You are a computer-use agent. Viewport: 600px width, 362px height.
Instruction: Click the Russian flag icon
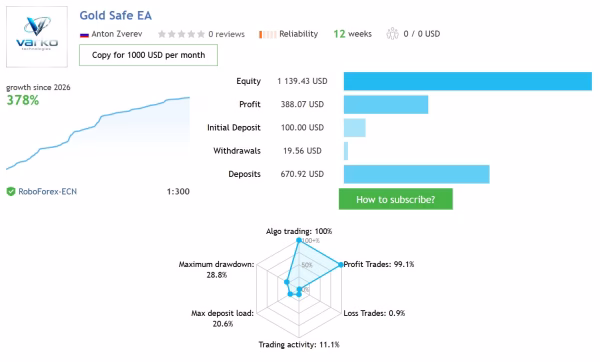pos(84,35)
